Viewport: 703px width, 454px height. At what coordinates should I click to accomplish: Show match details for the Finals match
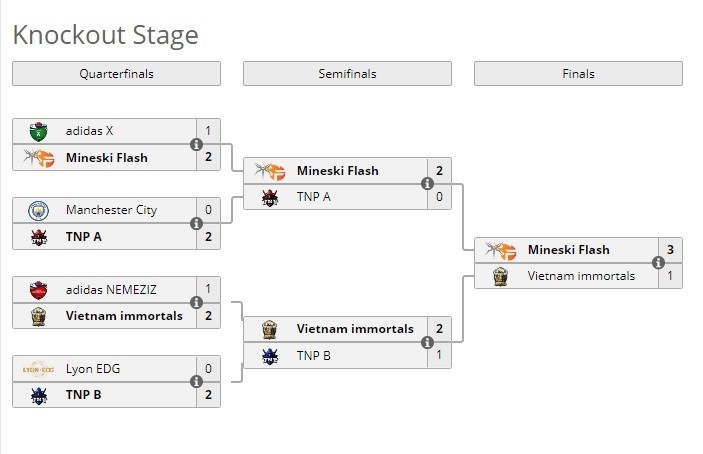click(658, 263)
